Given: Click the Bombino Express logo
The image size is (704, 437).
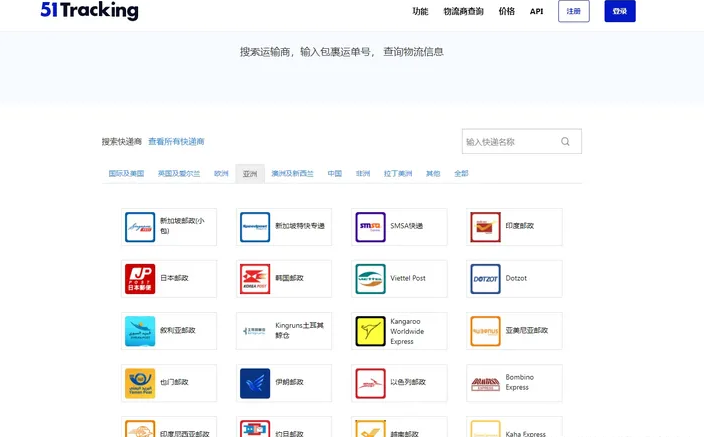Looking at the screenshot, I should (485, 383).
